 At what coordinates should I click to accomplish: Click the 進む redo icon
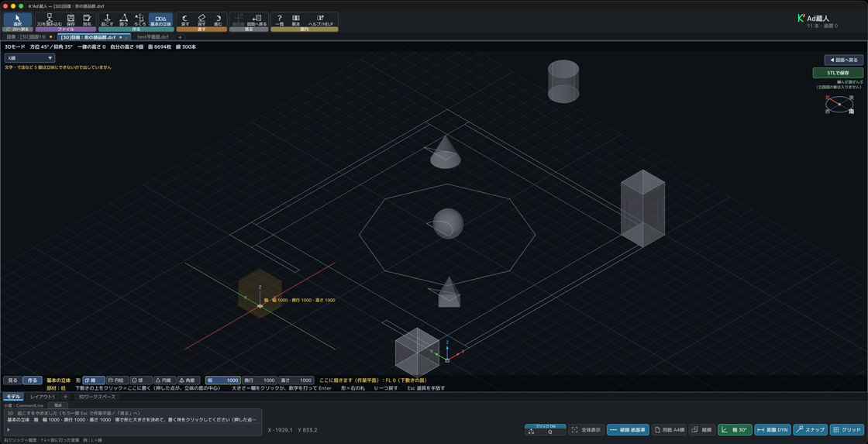tap(218, 20)
